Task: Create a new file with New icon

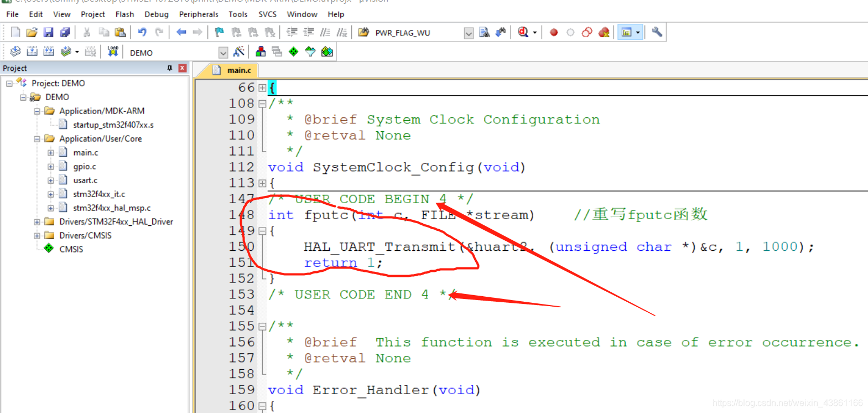Action: pos(15,33)
